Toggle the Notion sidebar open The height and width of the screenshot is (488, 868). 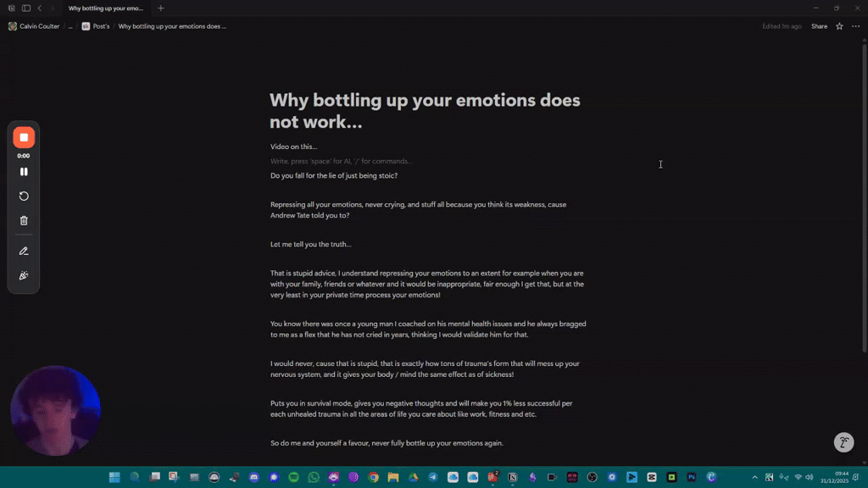(x=25, y=8)
